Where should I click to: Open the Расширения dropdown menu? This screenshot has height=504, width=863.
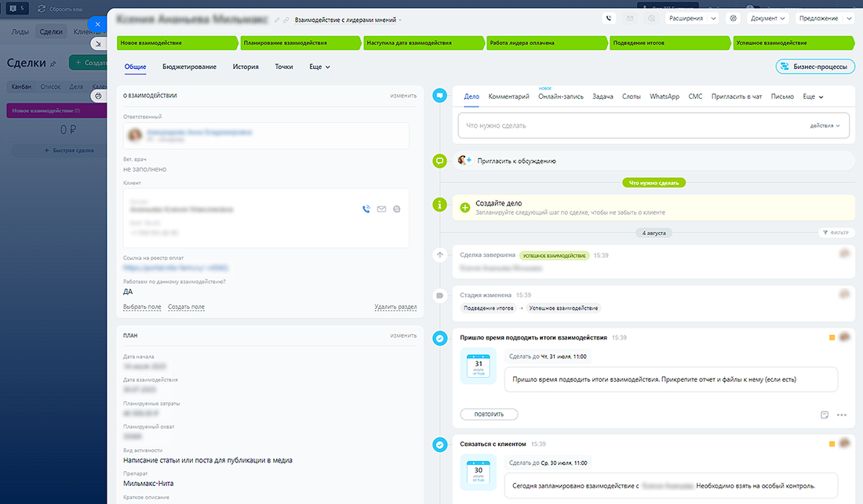coord(691,18)
